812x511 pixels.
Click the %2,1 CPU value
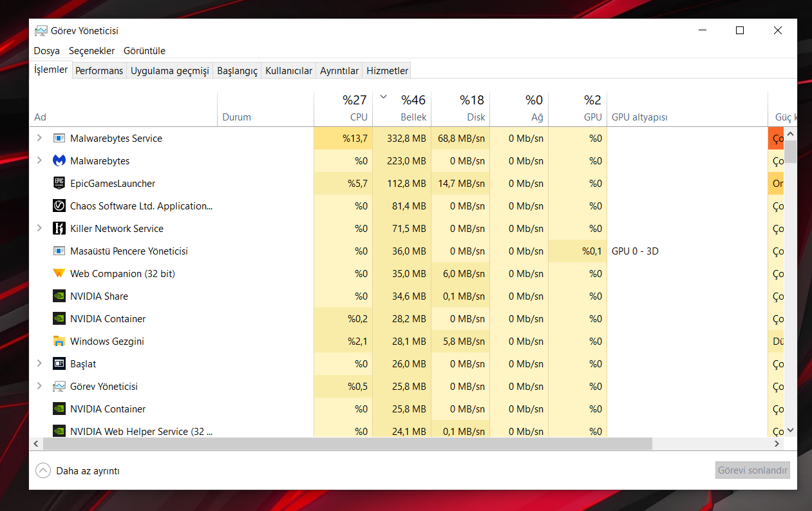[x=357, y=342]
